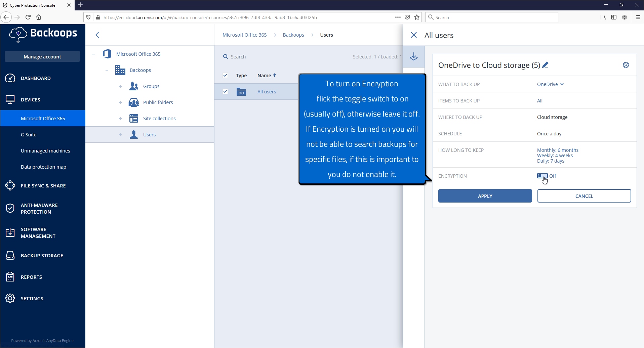Sort by Name column header
This screenshot has width=644, height=348.
point(267,75)
